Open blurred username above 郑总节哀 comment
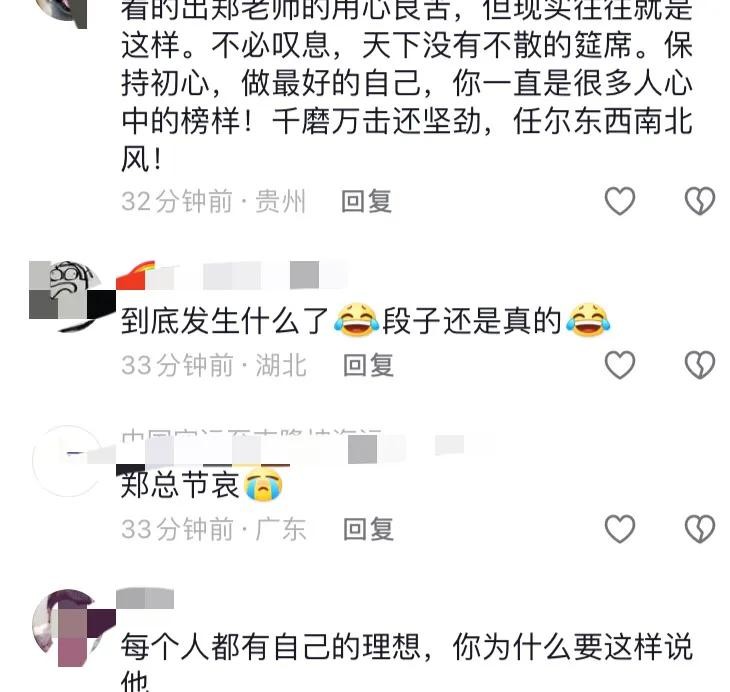 click(x=290, y=447)
